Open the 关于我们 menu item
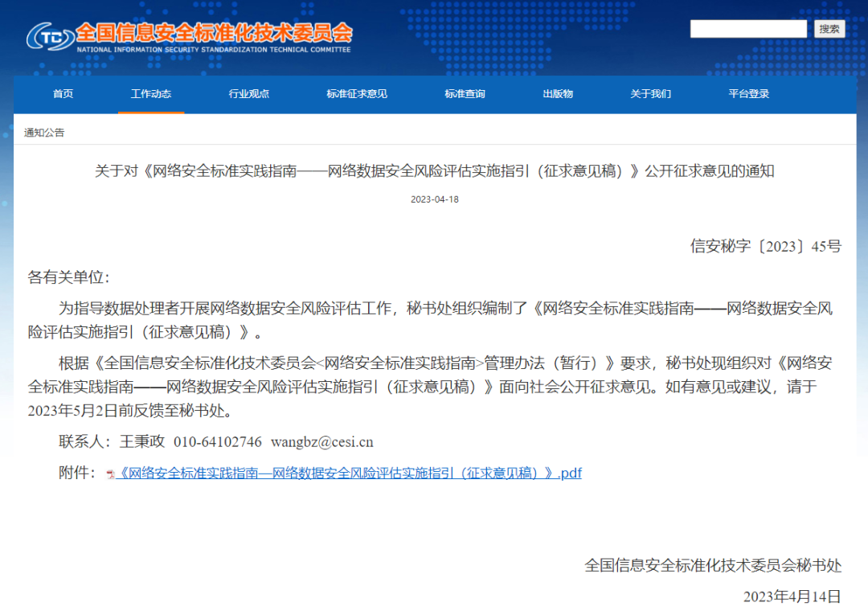This screenshot has height=611, width=868. [651, 93]
